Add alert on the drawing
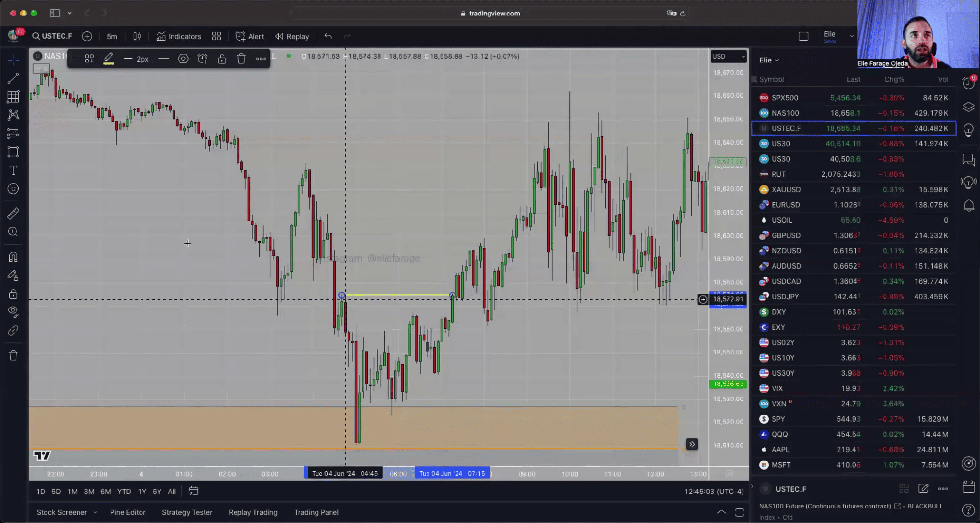The width and height of the screenshot is (980, 523). (x=203, y=59)
